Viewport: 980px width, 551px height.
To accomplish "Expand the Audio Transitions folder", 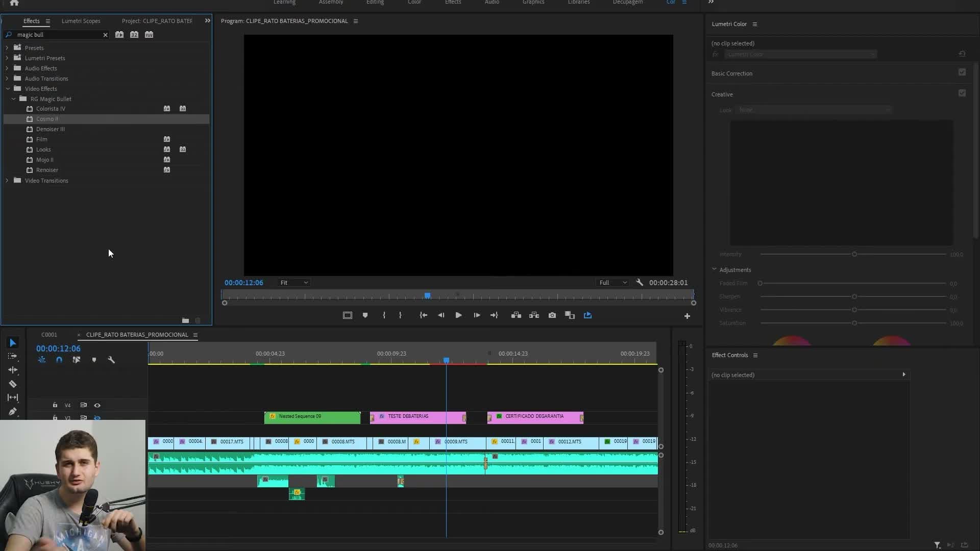I will [7, 79].
